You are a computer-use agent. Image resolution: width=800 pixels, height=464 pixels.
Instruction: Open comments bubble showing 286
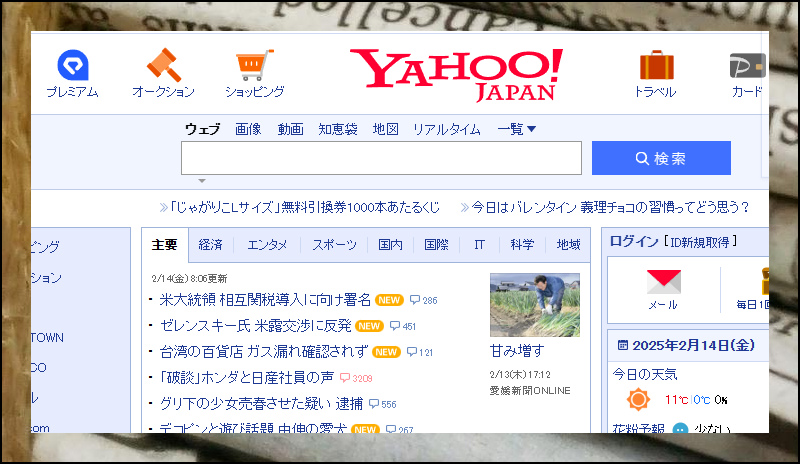point(423,300)
